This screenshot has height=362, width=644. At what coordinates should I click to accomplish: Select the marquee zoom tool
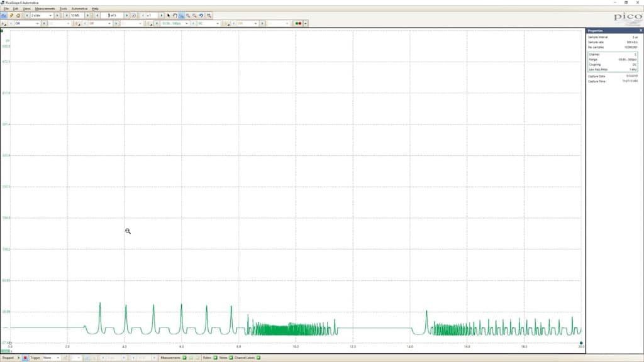[x=182, y=16]
